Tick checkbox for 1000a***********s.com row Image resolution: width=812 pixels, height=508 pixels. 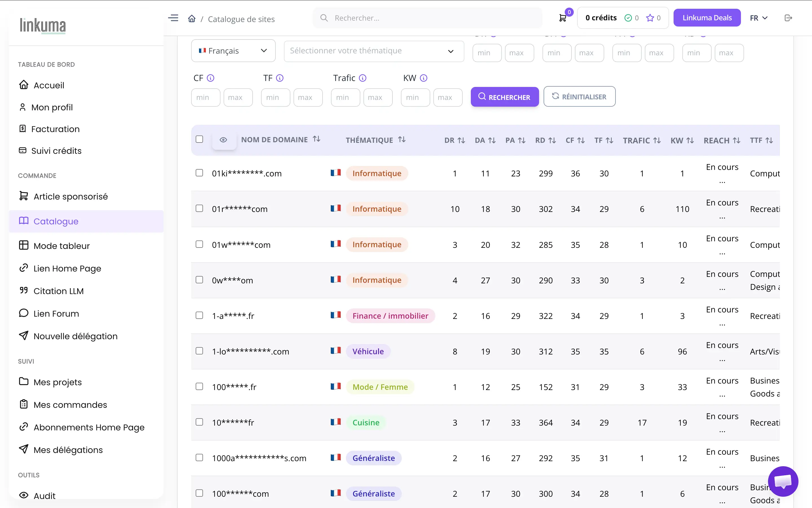click(x=199, y=457)
